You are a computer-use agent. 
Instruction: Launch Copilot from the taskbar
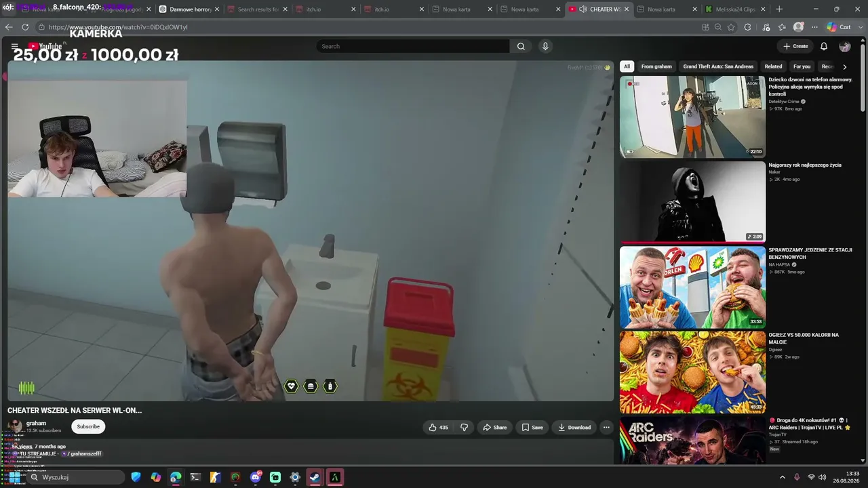156,477
